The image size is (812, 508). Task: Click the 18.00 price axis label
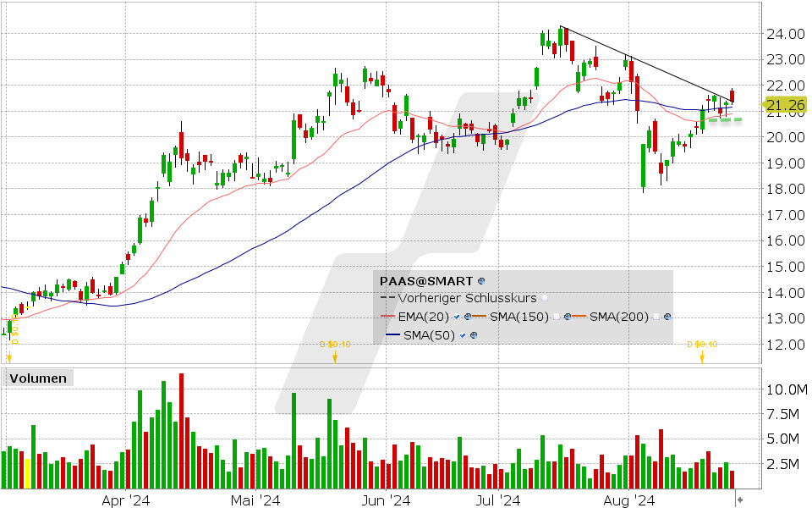[785, 189]
